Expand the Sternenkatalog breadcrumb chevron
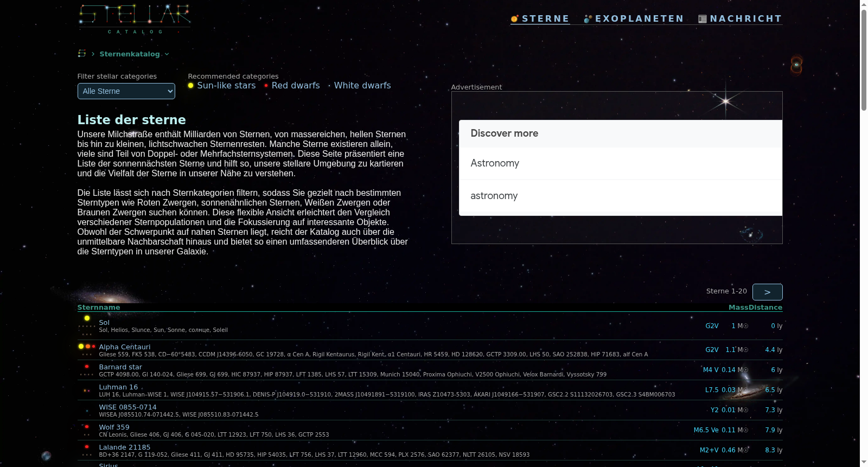 [167, 54]
